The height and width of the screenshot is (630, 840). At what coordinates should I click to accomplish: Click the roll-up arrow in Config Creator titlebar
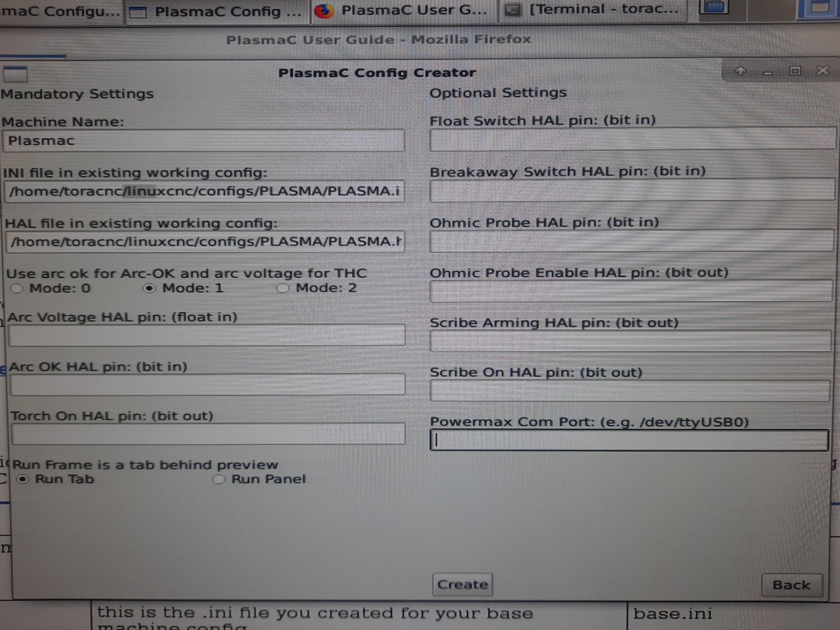click(740, 71)
